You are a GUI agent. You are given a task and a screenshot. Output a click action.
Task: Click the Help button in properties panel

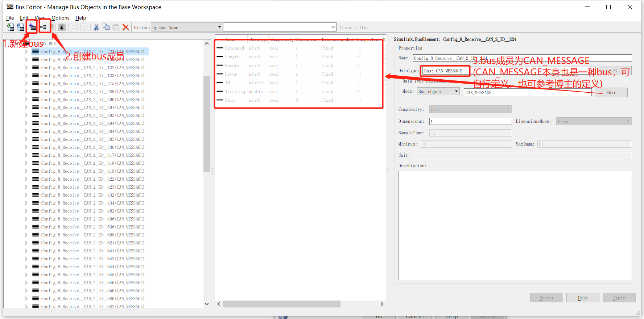[x=583, y=298]
